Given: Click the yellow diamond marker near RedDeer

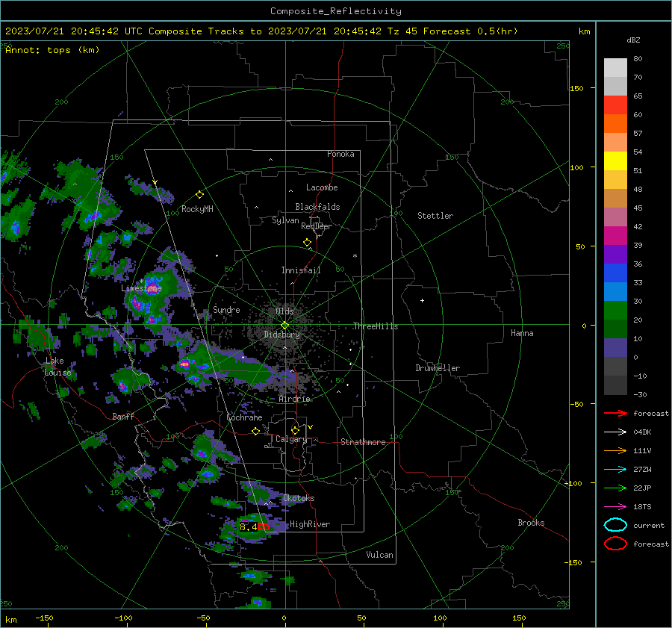Looking at the screenshot, I should point(307,242).
